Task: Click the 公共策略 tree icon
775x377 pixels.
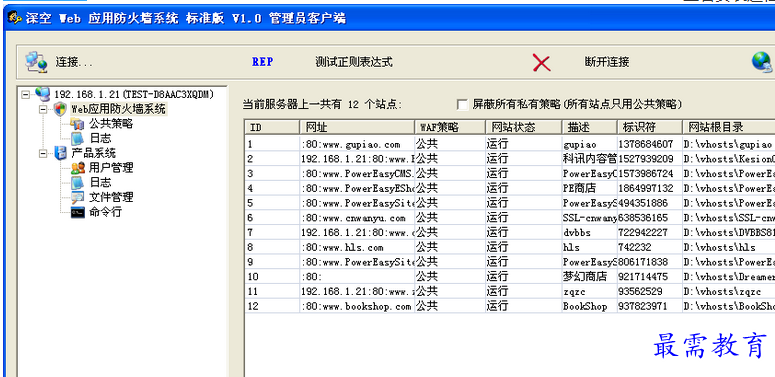Action: tap(78, 124)
